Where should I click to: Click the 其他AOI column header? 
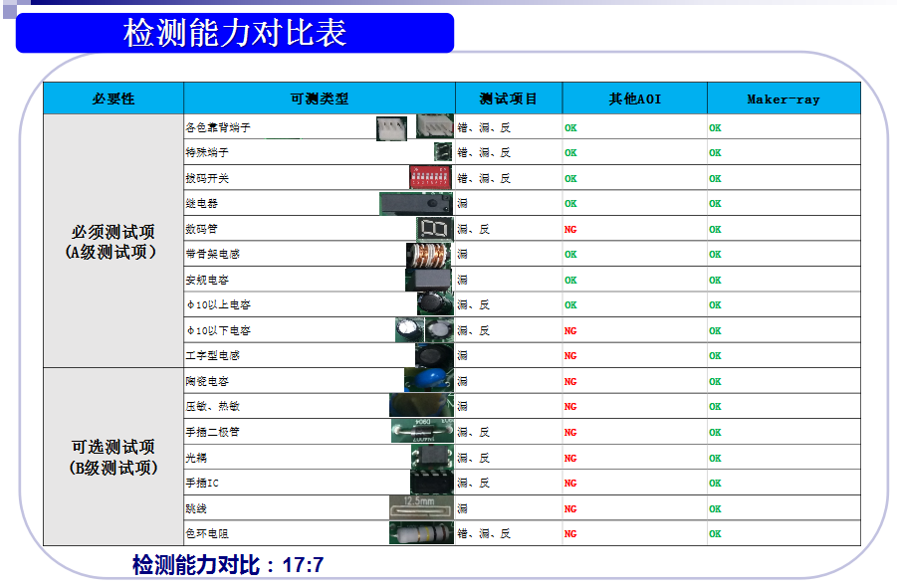point(634,98)
